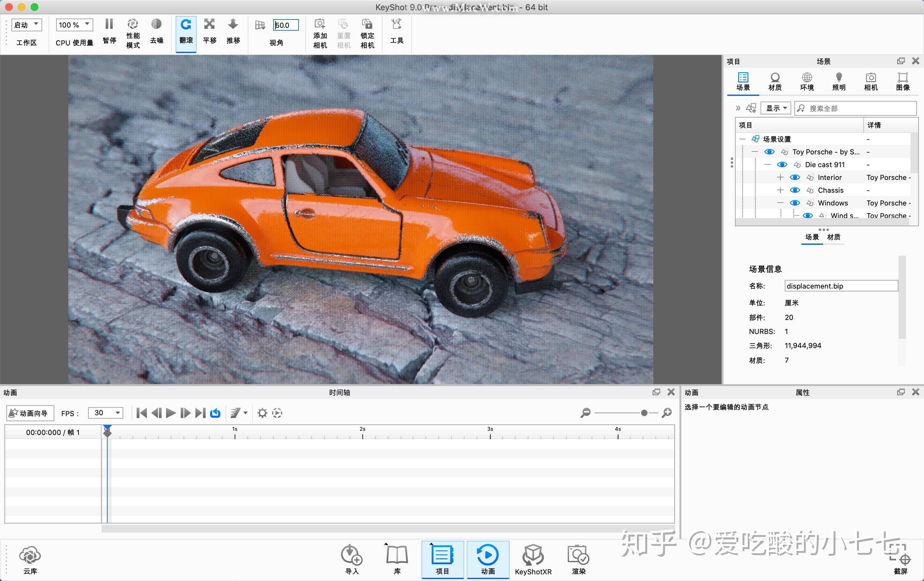
Task: Switch to the Camera (相机) tab
Action: pos(871,82)
